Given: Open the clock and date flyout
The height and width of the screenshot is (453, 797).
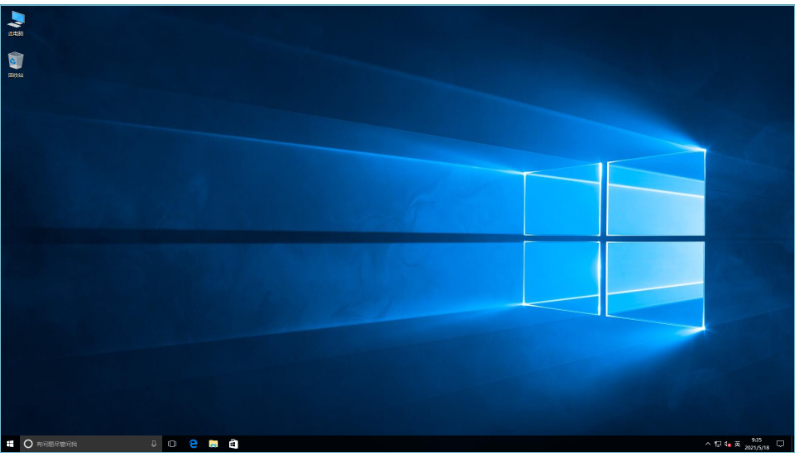Looking at the screenshot, I should [757, 443].
